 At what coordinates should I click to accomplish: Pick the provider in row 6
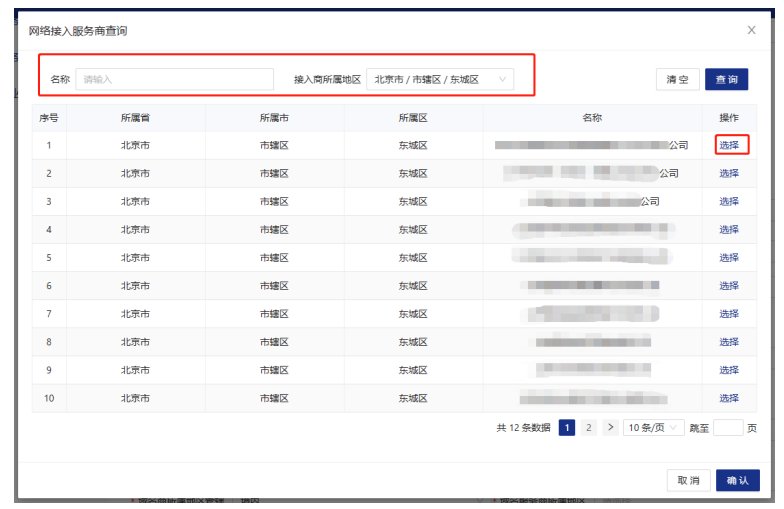tap(729, 285)
